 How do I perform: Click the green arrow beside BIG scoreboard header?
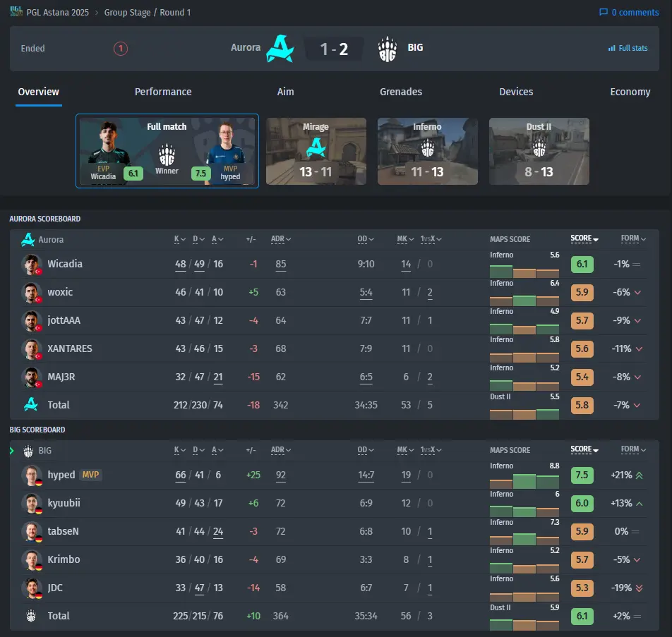(x=11, y=451)
